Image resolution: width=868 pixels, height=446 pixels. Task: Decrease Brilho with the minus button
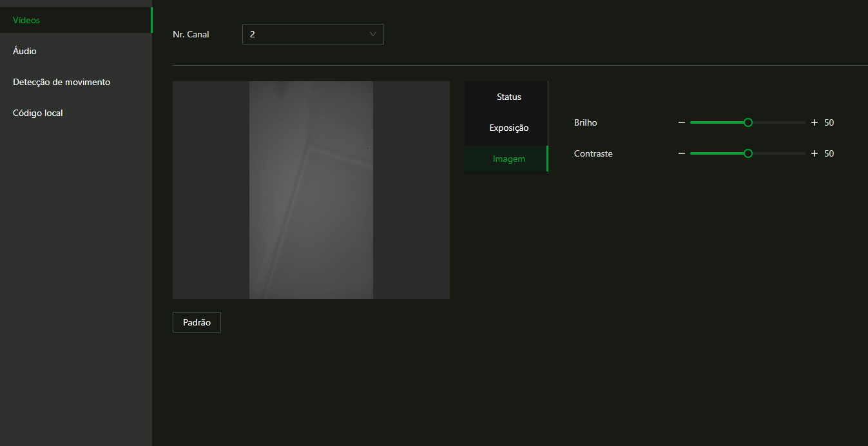tap(682, 122)
